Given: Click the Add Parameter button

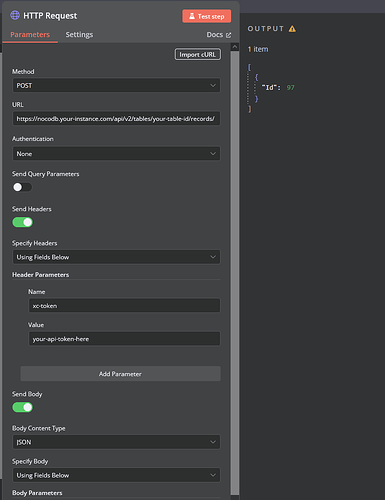Looking at the screenshot, I should point(120,374).
